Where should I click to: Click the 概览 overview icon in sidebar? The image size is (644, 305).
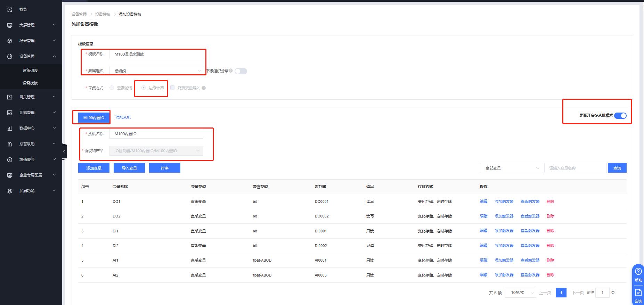[x=10, y=10]
